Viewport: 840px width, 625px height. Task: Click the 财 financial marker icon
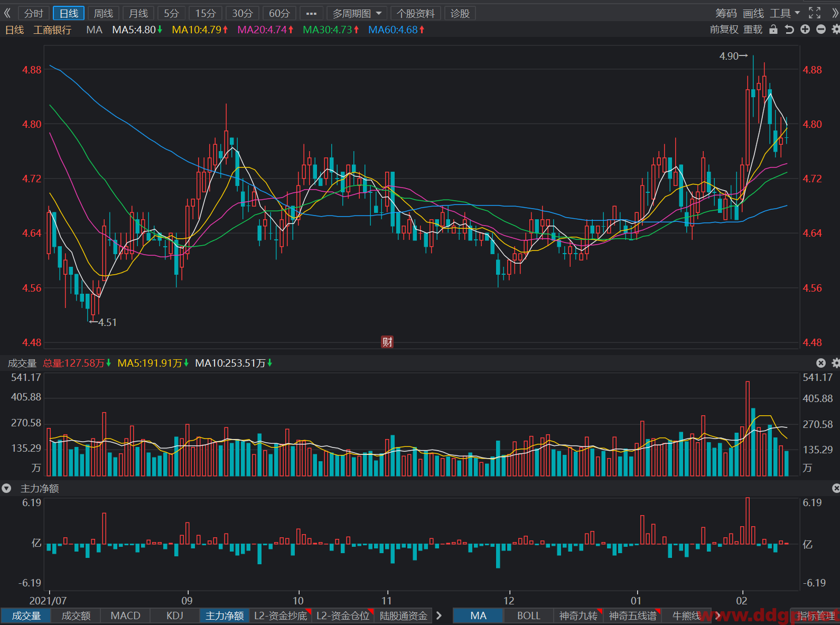pos(387,342)
